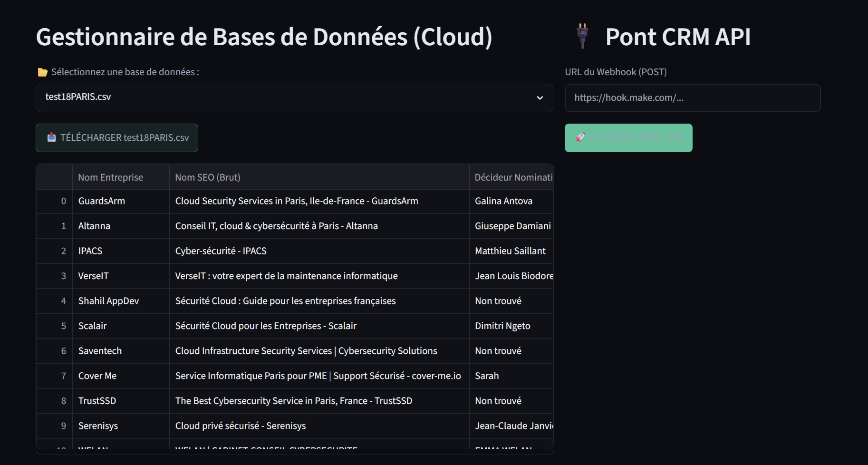Select cell Scalair in Nom Entreprise
The image size is (868, 465).
click(x=121, y=326)
